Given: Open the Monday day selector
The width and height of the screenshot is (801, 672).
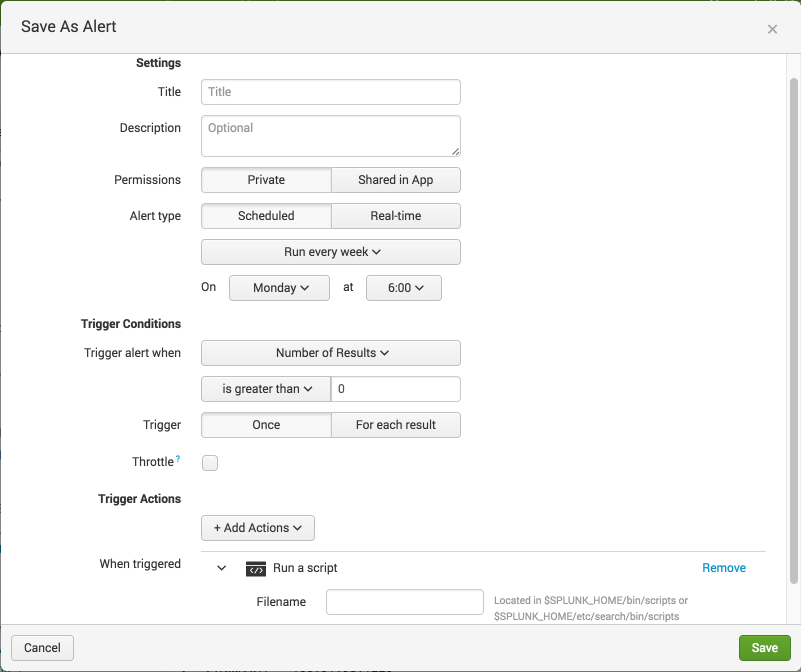Looking at the screenshot, I should pyautogui.click(x=279, y=287).
